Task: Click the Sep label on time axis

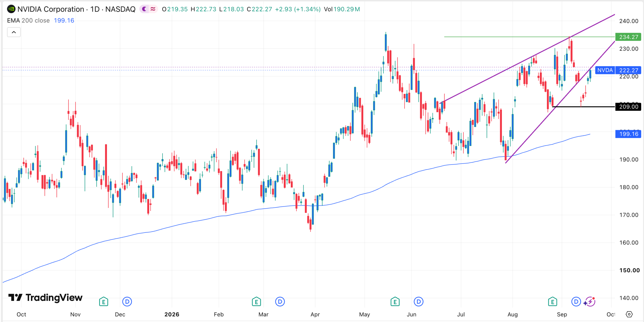Action: [562, 314]
